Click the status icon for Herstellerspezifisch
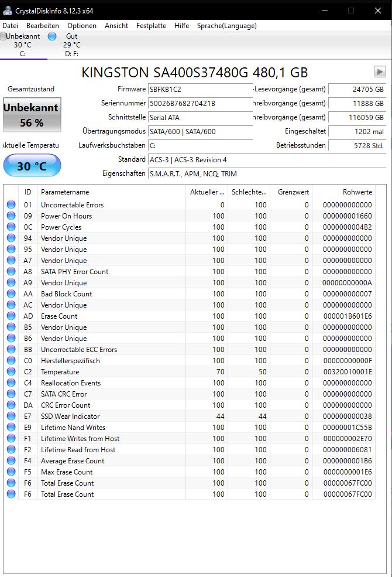 (11, 360)
